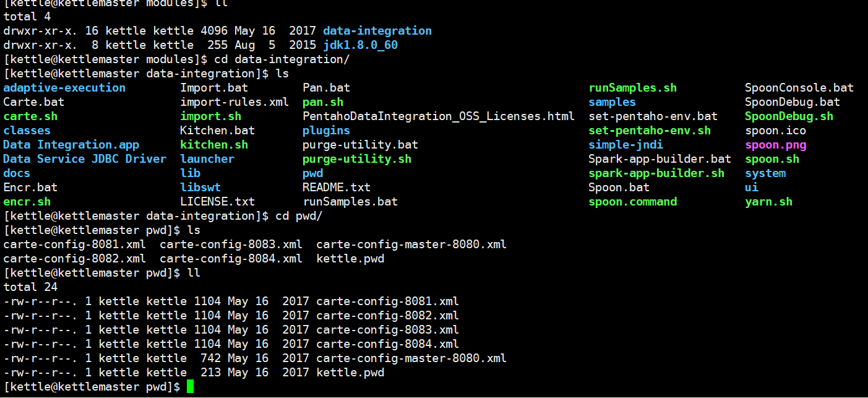Select the system directory entry
Image resolution: width=868 pixels, height=398 pixels.
tap(765, 173)
